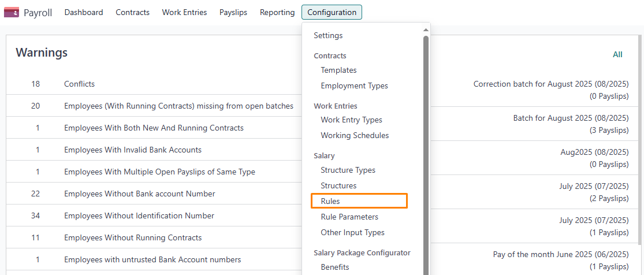
Task: Open the Contracts top menu
Action: coord(133,12)
